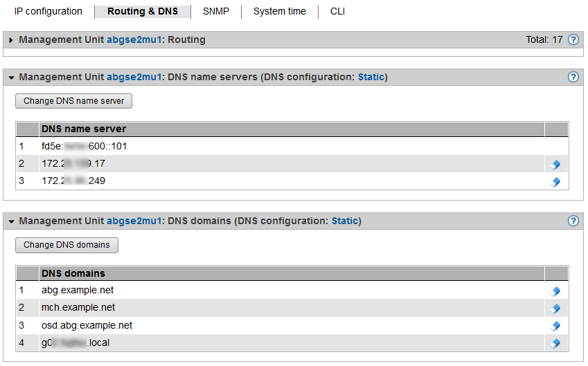Collapse the DNS name servers section

(x=11, y=77)
